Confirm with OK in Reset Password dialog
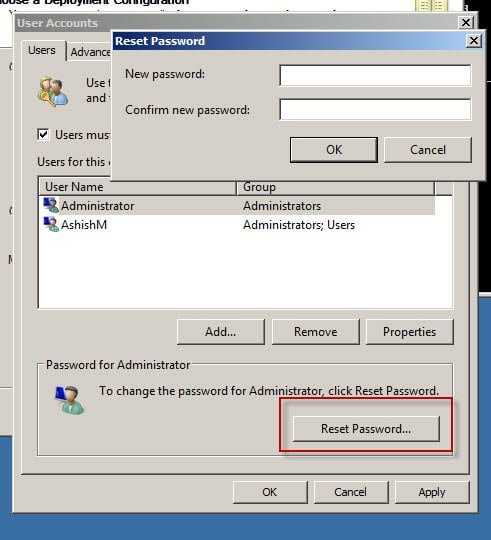Image resolution: width=491 pixels, height=540 pixels. [334, 150]
